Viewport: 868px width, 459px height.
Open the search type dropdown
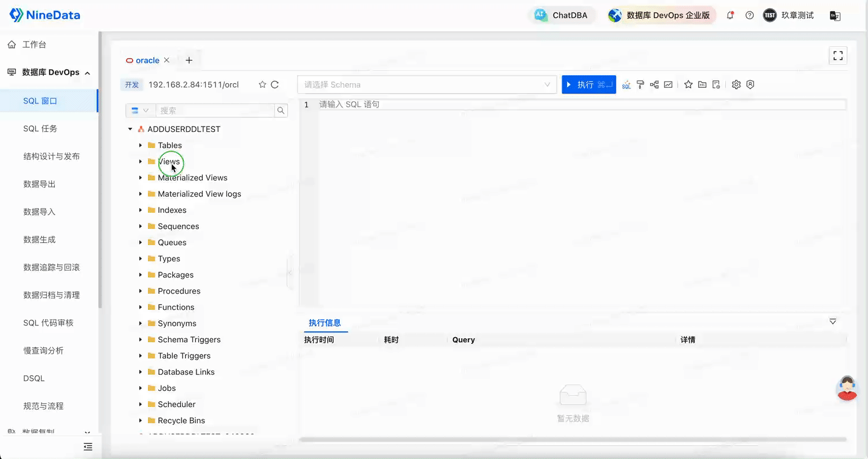coord(140,110)
